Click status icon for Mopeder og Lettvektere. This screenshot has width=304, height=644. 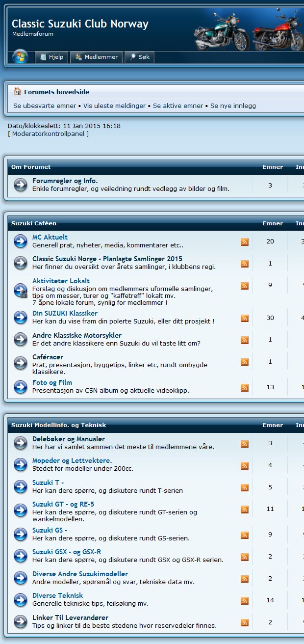(x=21, y=464)
